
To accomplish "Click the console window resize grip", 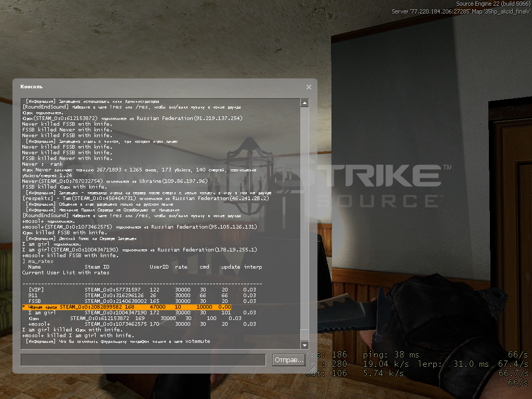I will (x=312, y=369).
